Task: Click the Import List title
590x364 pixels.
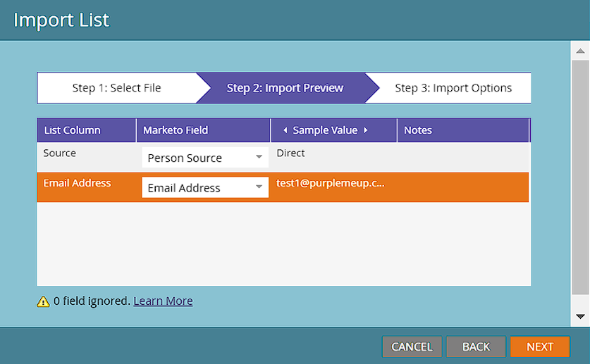Action: (x=61, y=20)
